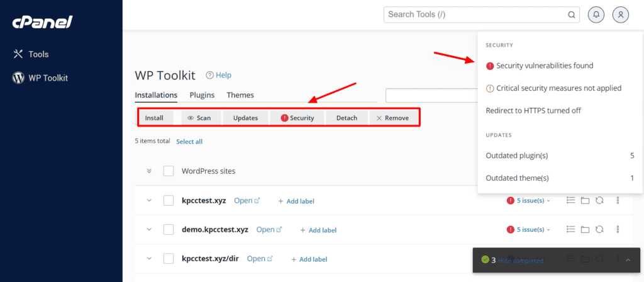Tick the checkbox for kpcctest.xyz
644x282 pixels.
click(x=169, y=201)
